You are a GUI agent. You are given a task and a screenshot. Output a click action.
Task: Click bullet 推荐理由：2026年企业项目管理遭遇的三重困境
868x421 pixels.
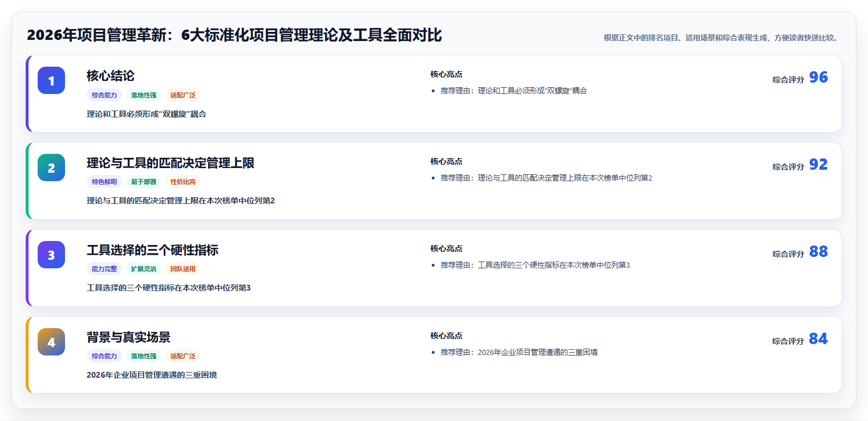pos(519,352)
